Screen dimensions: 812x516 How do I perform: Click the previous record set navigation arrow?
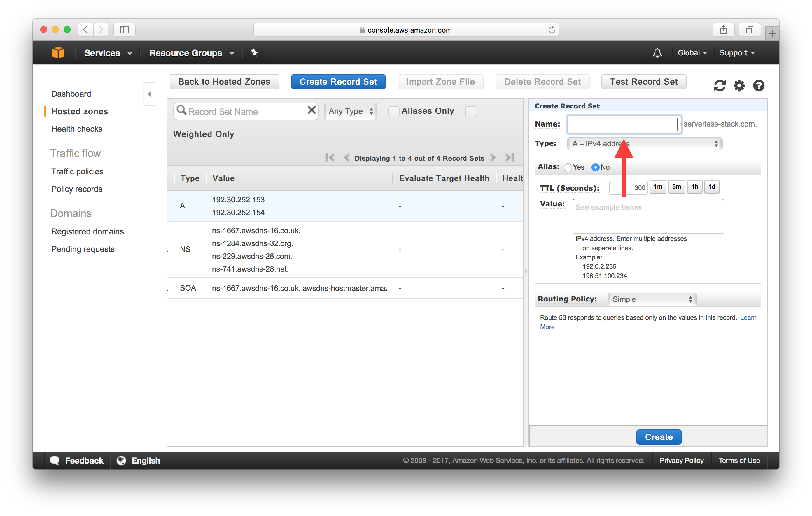point(342,159)
